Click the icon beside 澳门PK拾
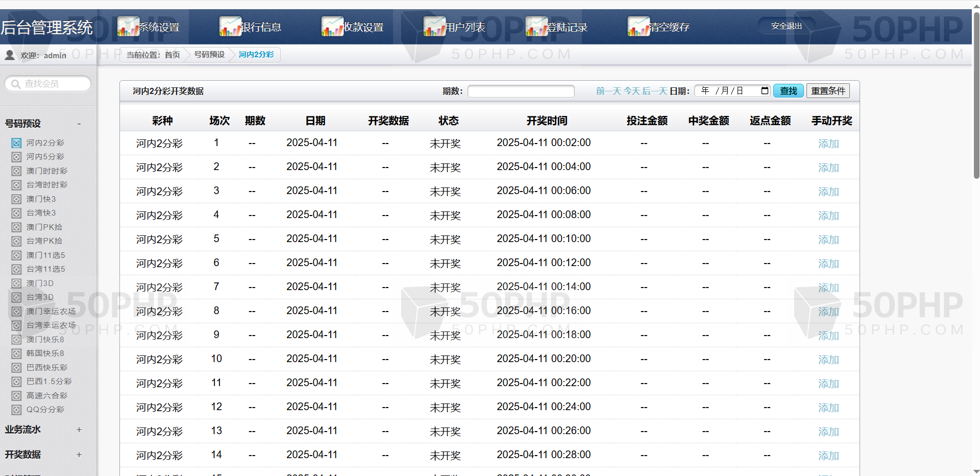 pyautogui.click(x=17, y=227)
